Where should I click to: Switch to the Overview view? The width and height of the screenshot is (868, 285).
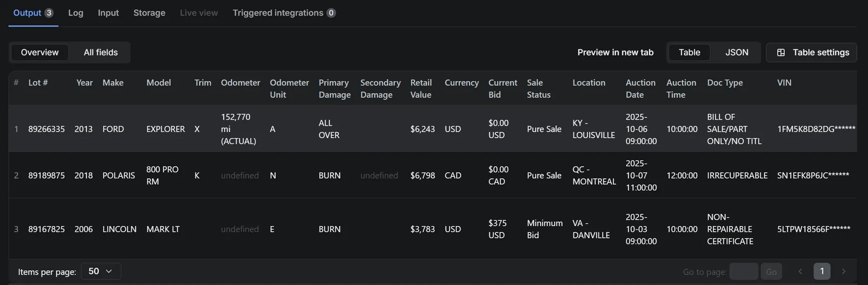click(40, 52)
